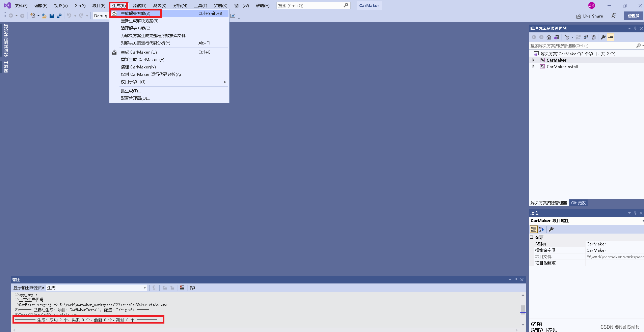
Task: Open the new project dropdown arrow
Action: pyautogui.click(x=38, y=16)
